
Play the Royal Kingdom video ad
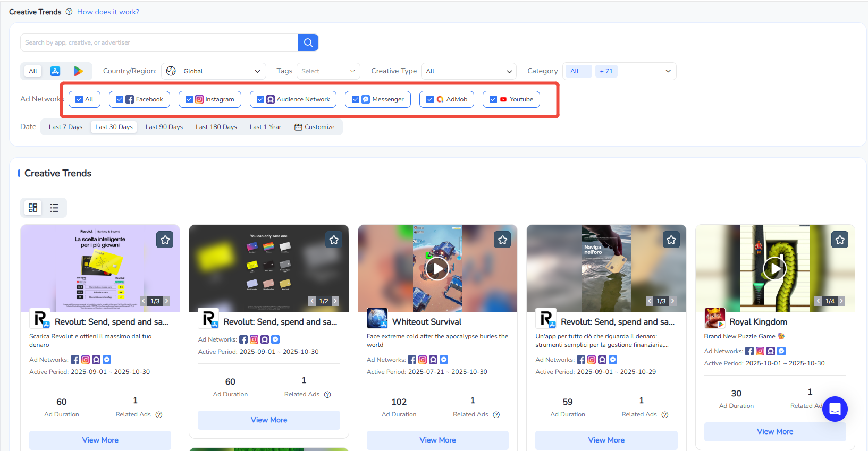(774, 269)
